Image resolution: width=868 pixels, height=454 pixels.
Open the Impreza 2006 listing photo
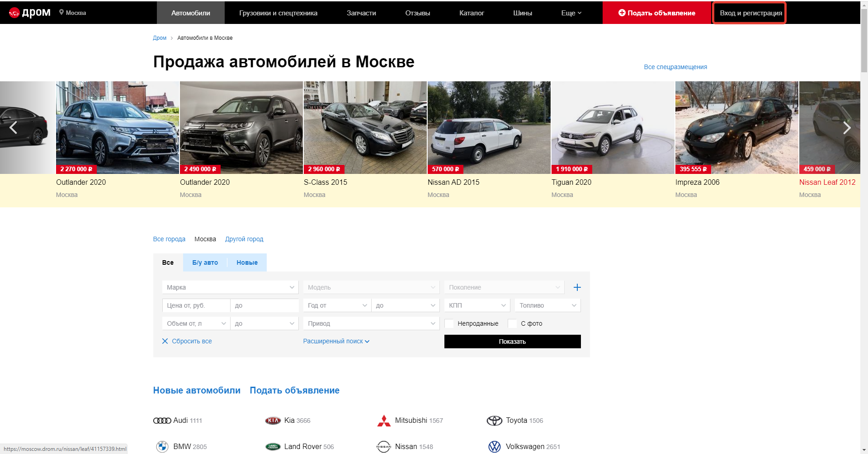coord(737,127)
